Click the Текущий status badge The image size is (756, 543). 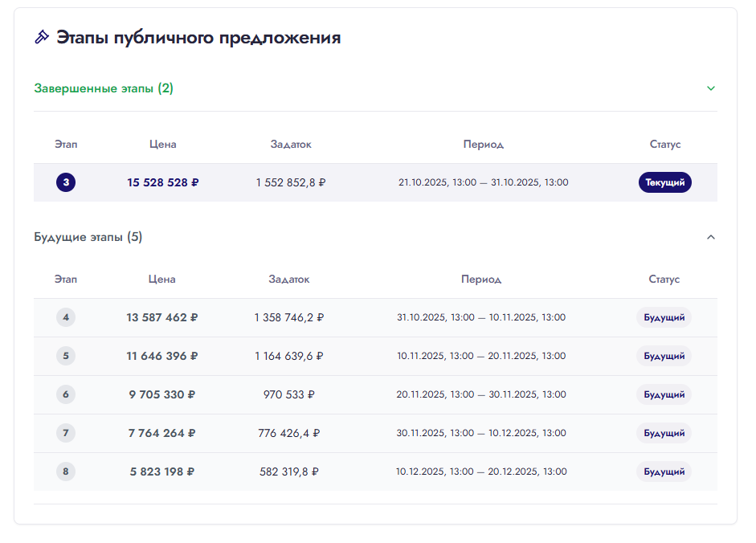664,182
